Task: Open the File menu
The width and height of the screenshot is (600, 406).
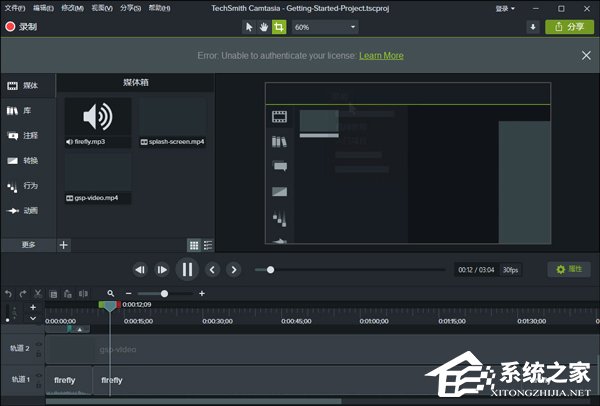Action: coord(15,8)
